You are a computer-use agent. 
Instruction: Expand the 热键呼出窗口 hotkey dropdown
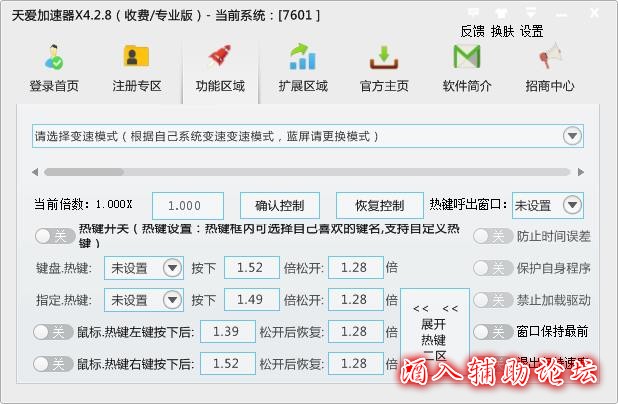pos(547,205)
